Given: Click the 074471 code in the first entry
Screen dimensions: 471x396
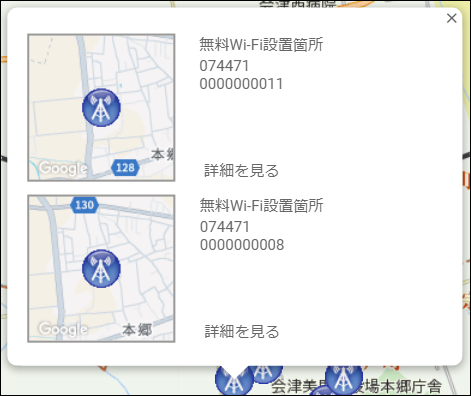Looking at the screenshot, I should [x=224, y=66].
